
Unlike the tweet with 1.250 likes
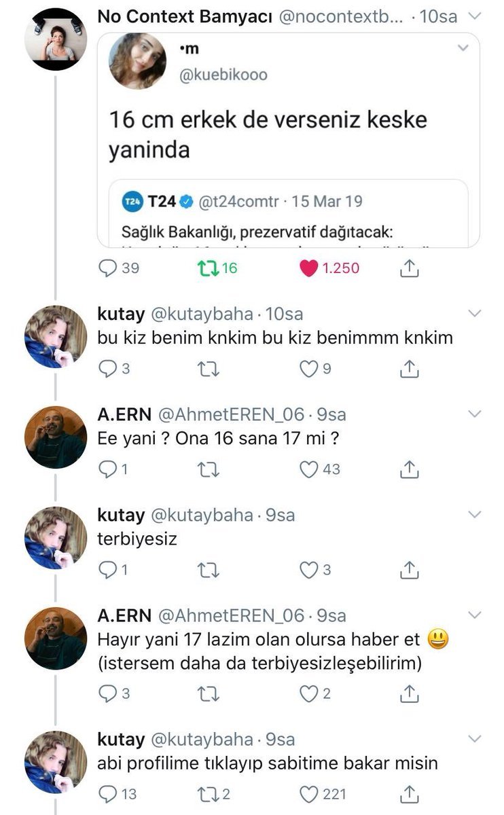[x=310, y=268]
